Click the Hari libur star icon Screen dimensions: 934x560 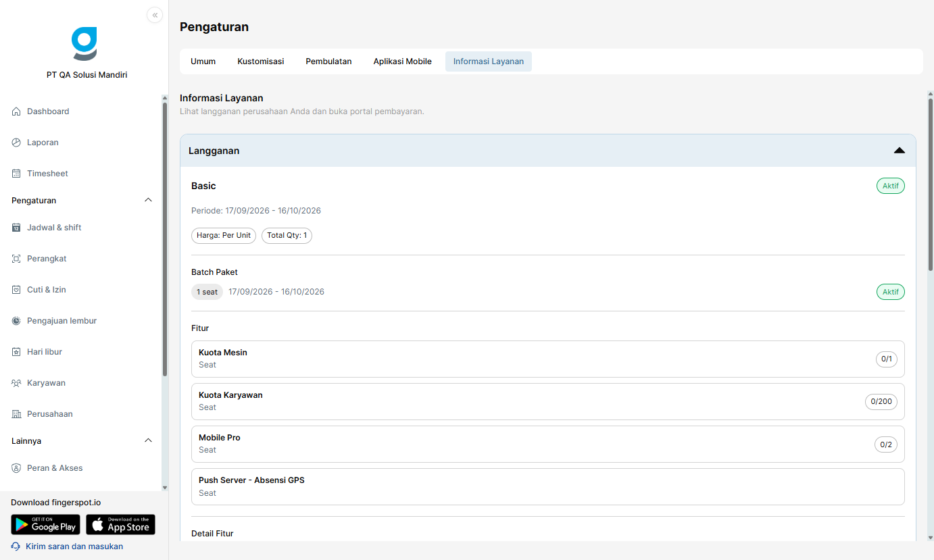[x=16, y=352]
